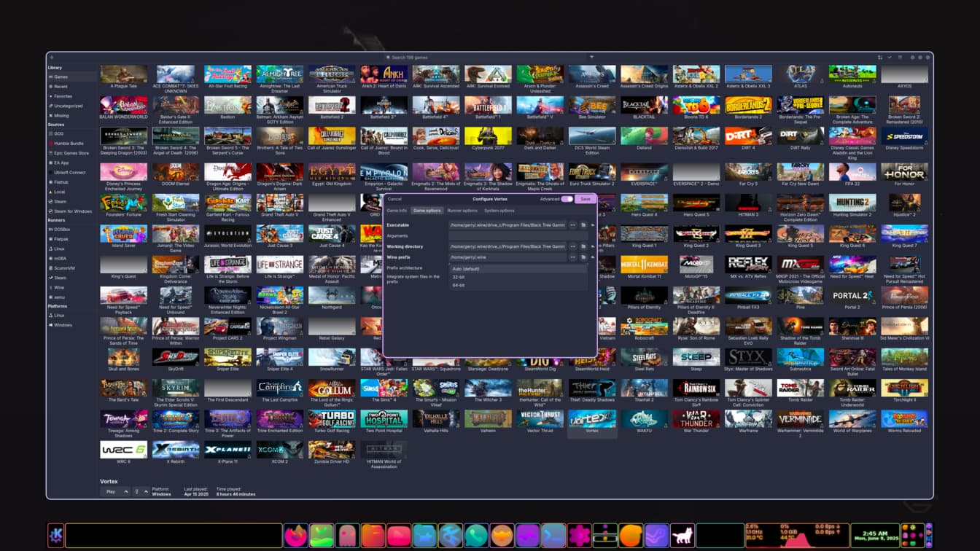Image resolution: width=980 pixels, height=551 pixels.
Task: Select the Vortex game thumbnail
Action: pyautogui.click(x=592, y=418)
